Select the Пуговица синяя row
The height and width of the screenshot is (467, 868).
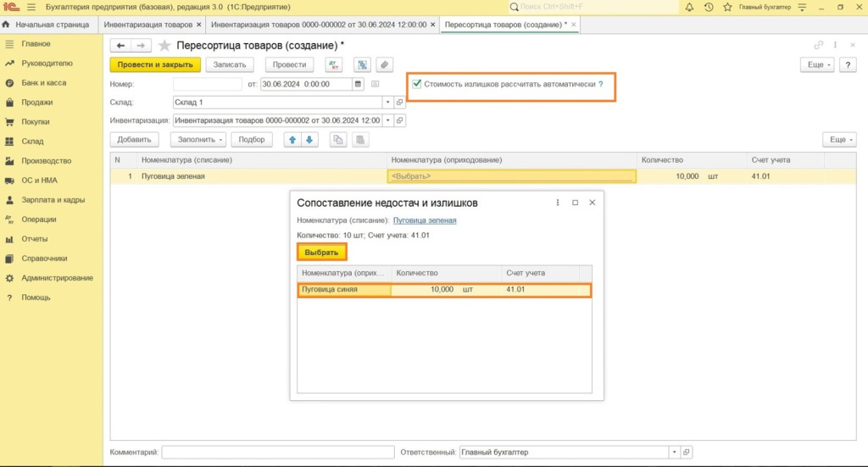coord(343,290)
